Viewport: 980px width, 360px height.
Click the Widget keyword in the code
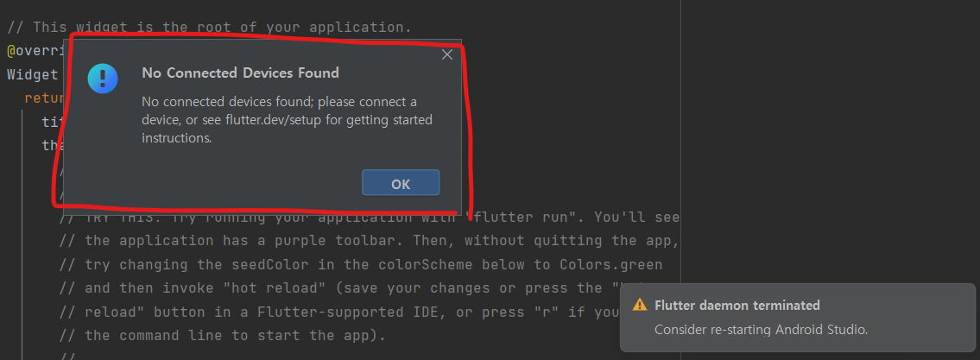point(32,74)
